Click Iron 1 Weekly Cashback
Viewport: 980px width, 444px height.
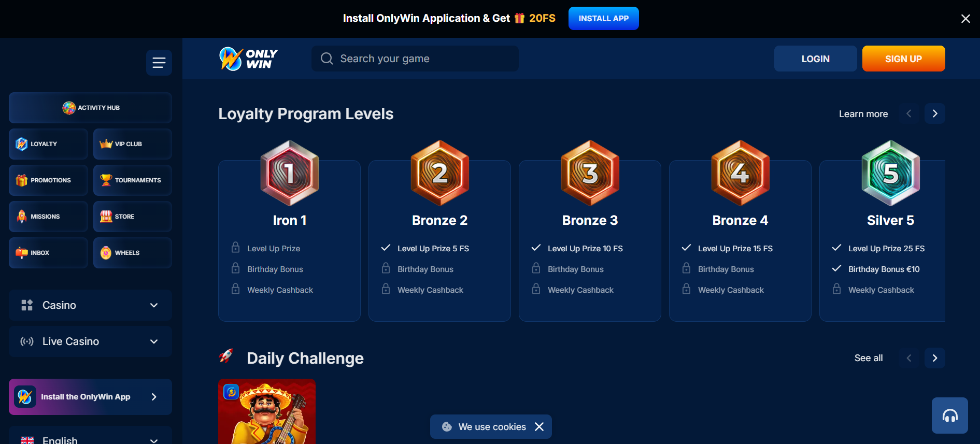pyautogui.click(x=280, y=290)
